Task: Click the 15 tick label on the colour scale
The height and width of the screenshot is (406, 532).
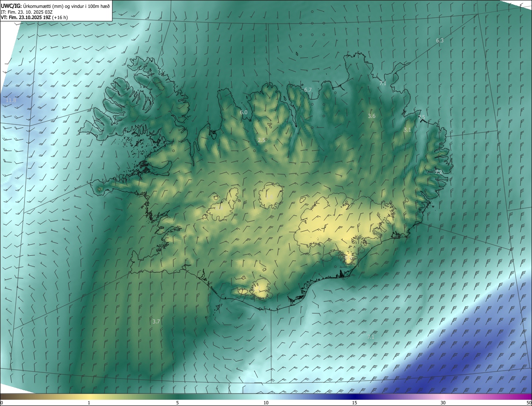Action: 355,403
